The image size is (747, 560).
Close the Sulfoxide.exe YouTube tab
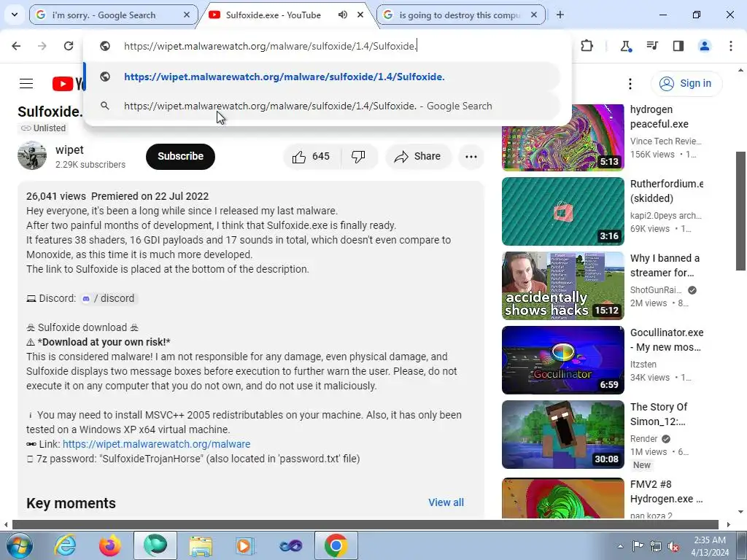pyautogui.click(x=360, y=15)
